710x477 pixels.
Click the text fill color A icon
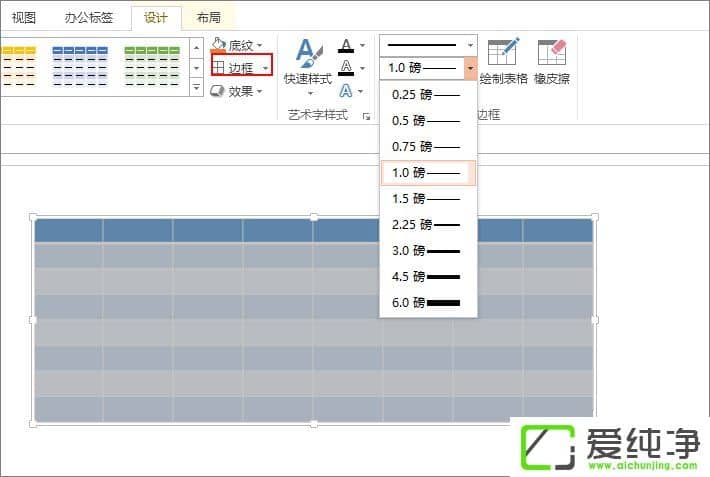[346, 45]
